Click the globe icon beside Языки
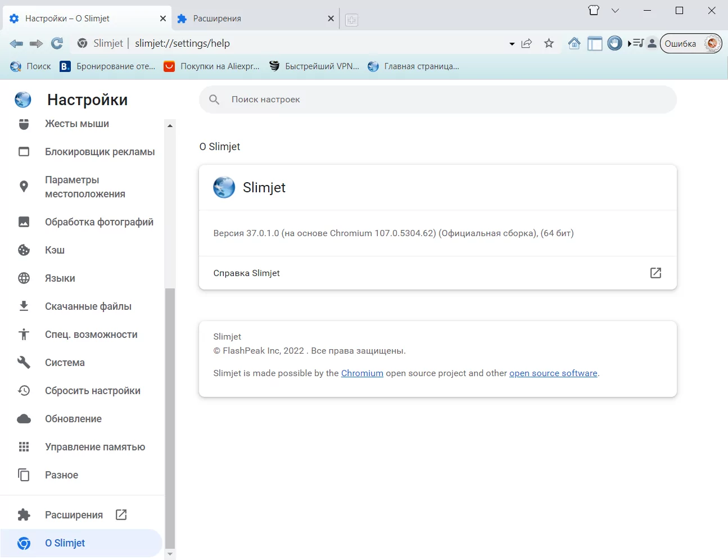 [x=24, y=278]
